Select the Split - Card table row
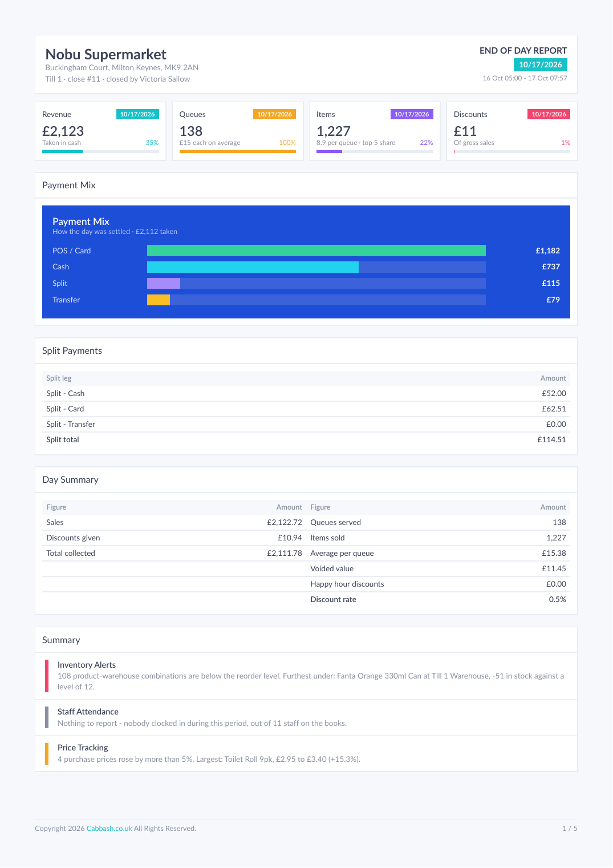The height and width of the screenshot is (868, 613). (x=306, y=409)
